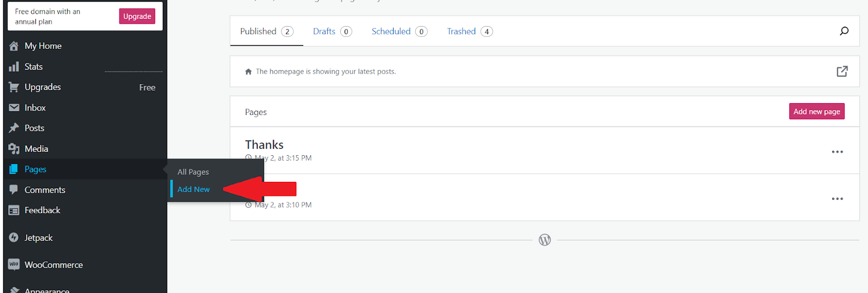Image resolution: width=868 pixels, height=293 pixels.
Task: Switch to the Published tab
Action: (x=266, y=31)
